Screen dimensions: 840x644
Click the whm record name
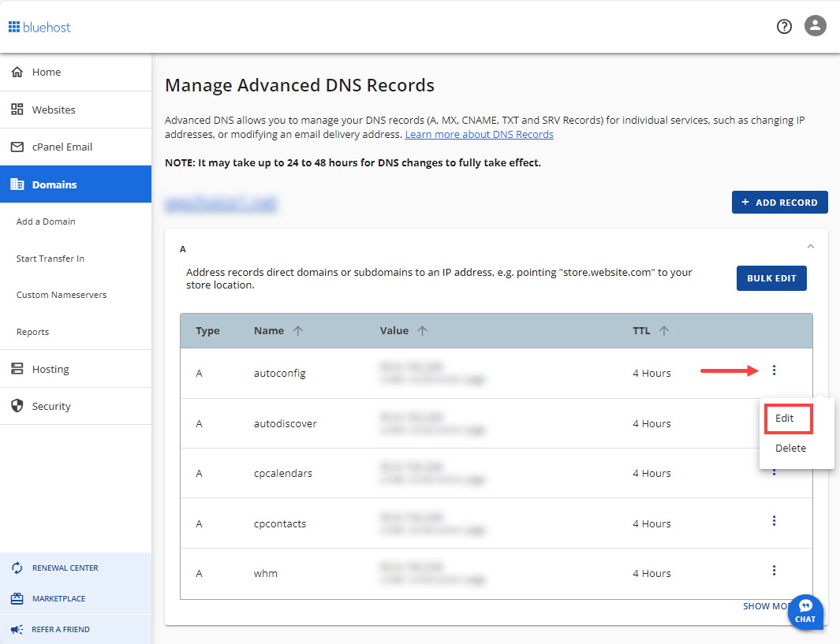266,573
